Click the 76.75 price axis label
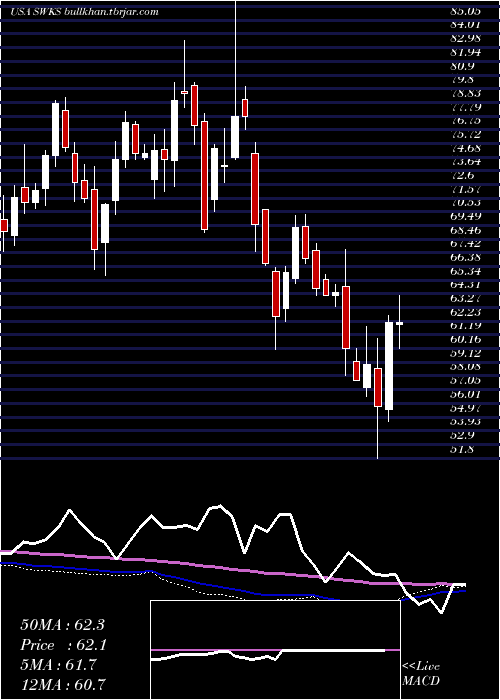Screen dimensions: 500x700 tap(465, 121)
